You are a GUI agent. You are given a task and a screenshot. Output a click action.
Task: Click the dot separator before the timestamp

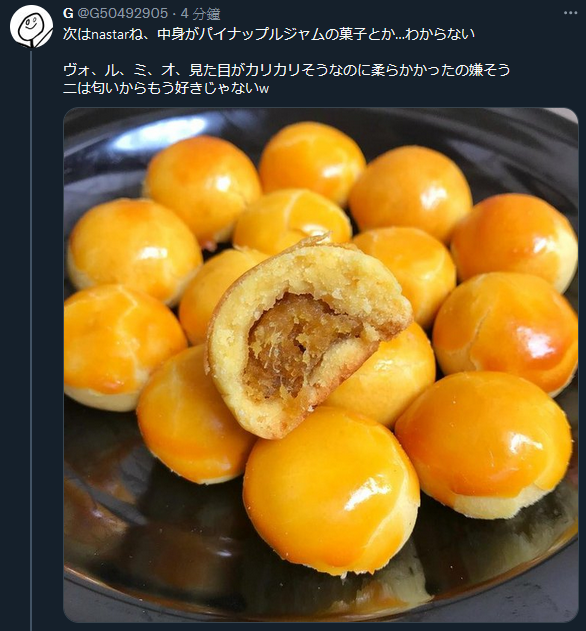click(x=174, y=14)
